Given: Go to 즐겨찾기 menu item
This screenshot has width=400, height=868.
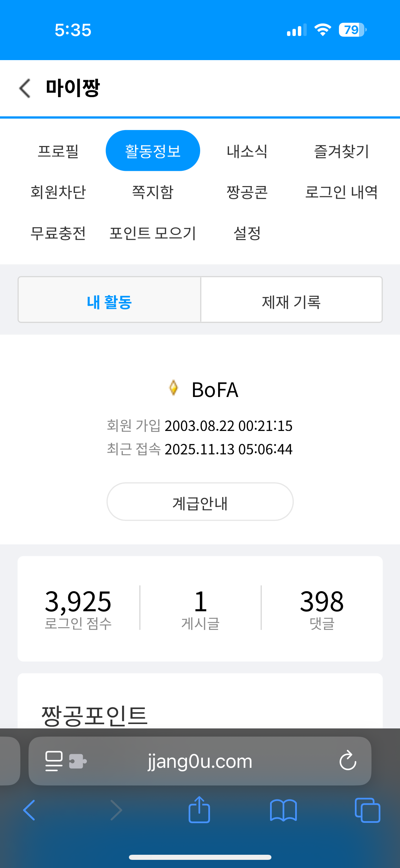Looking at the screenshot, I should point(341,151).
